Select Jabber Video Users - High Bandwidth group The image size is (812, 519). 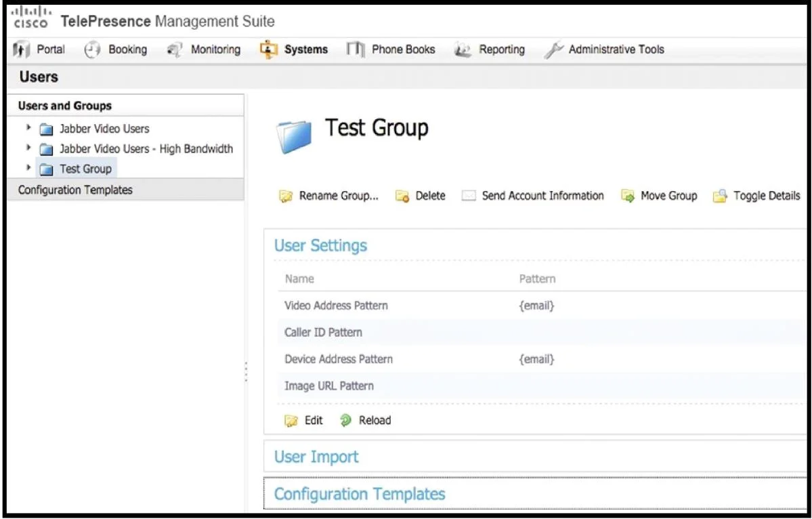click(x=146, y=149)
